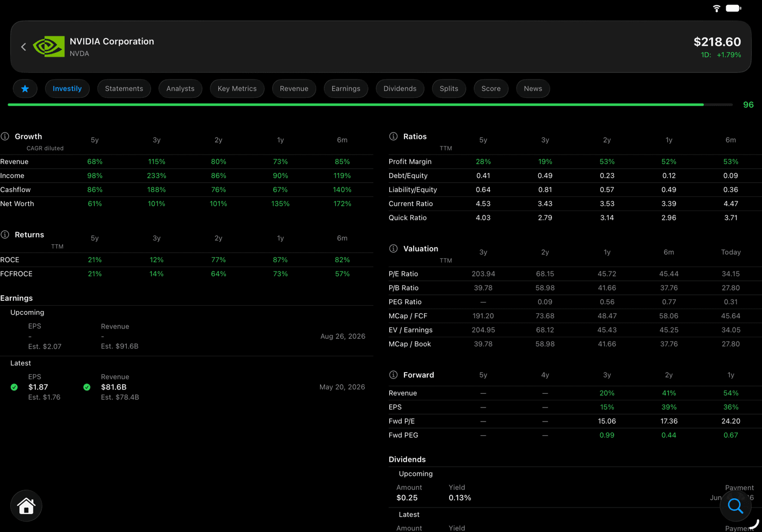Click Forward EPS 2y value 39%
This screenshot has height=532, width=762.
coord(669,407)
